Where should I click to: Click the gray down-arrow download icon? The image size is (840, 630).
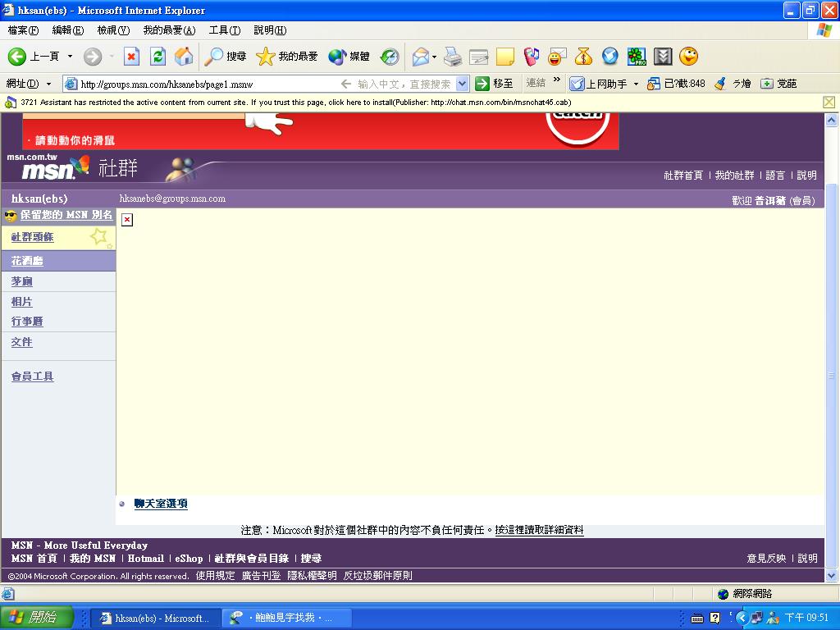tap(663, 57)
